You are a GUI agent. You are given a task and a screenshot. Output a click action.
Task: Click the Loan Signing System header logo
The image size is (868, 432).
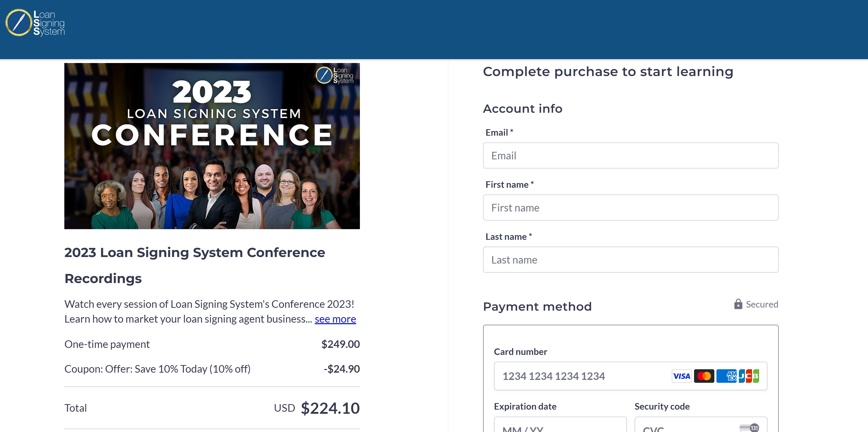point(35,23)
